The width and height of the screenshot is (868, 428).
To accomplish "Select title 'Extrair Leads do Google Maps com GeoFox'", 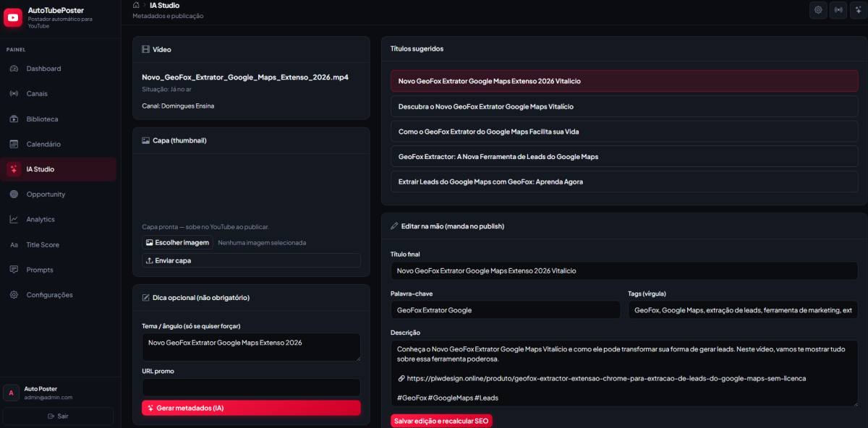I will pyautogui.click(x=624, y=181).
